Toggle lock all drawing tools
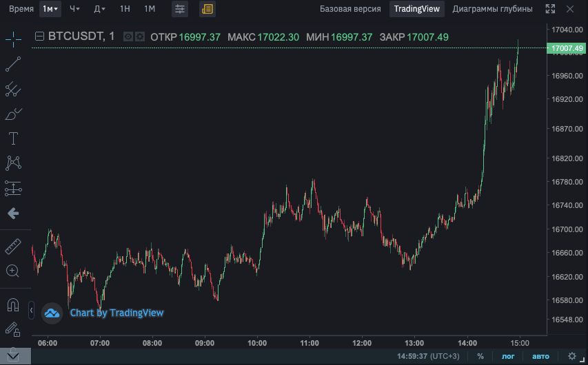 (13, 330)
